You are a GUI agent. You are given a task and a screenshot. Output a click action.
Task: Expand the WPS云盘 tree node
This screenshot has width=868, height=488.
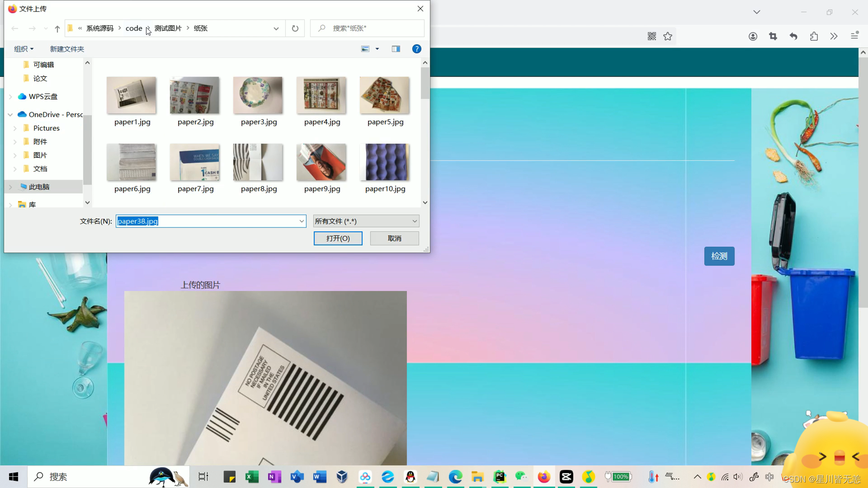[10, 97]
